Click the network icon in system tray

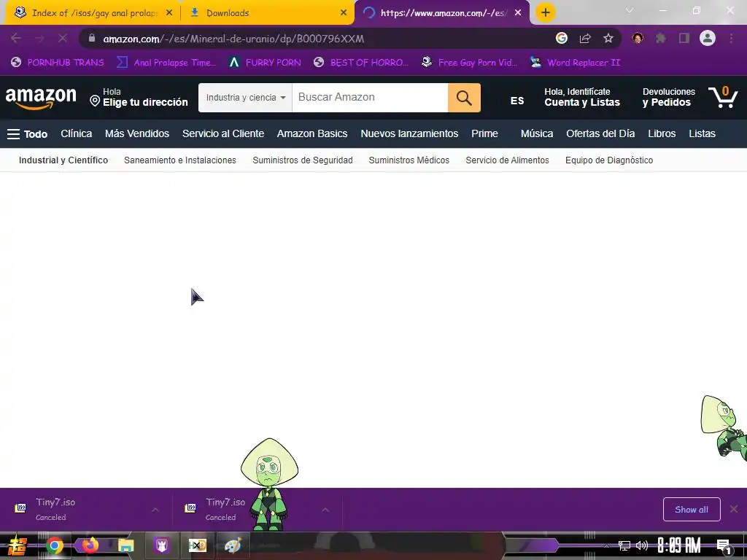[x=624, y=545]
